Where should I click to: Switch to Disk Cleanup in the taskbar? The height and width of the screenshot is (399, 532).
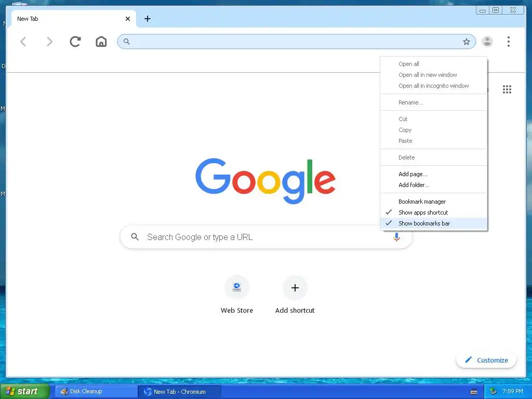click(x=96, y=392)
